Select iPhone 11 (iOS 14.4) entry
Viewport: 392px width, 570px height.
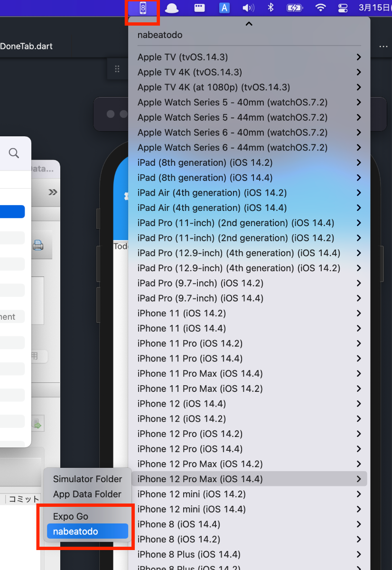pos(249,328)
